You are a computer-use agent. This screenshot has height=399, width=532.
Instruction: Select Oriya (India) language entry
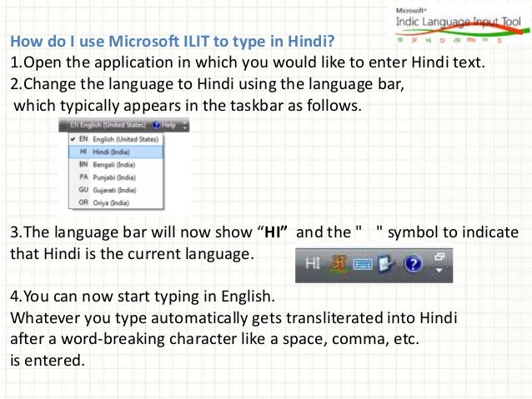tap(116, 202)
